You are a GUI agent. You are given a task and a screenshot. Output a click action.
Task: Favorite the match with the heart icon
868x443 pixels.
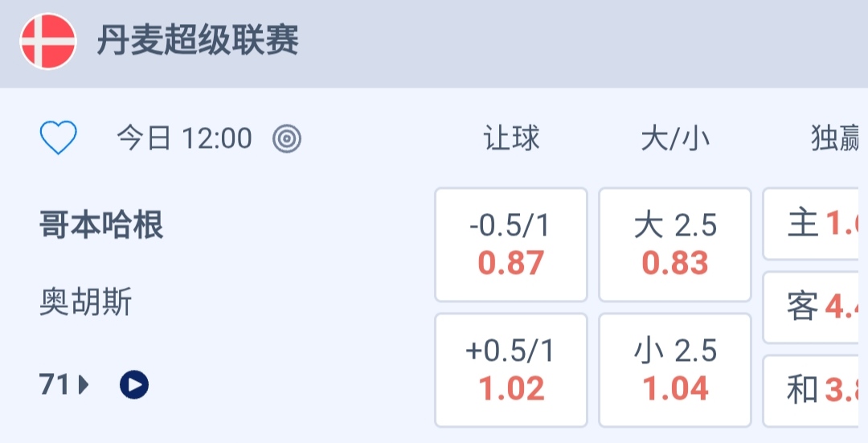(x=59, y=138)
